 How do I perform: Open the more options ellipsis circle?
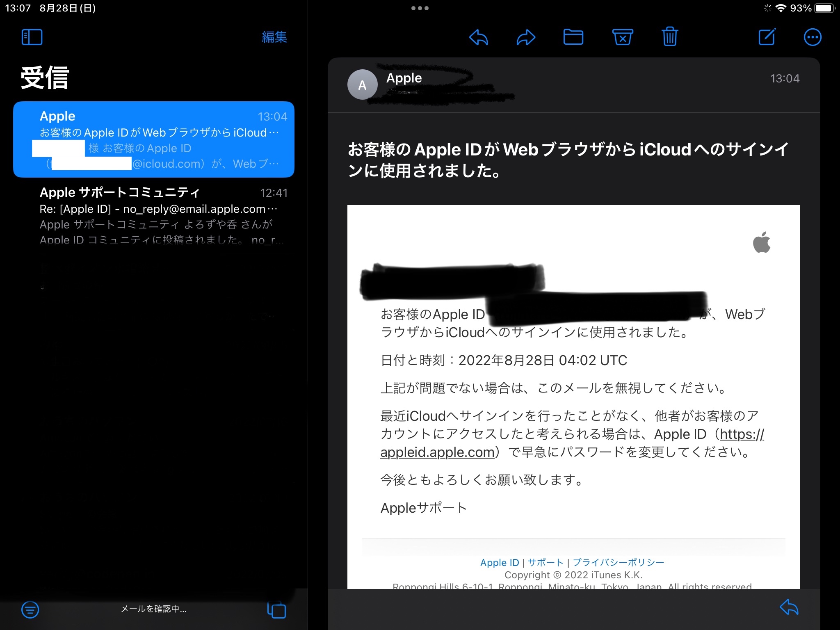tap(812, 37)
